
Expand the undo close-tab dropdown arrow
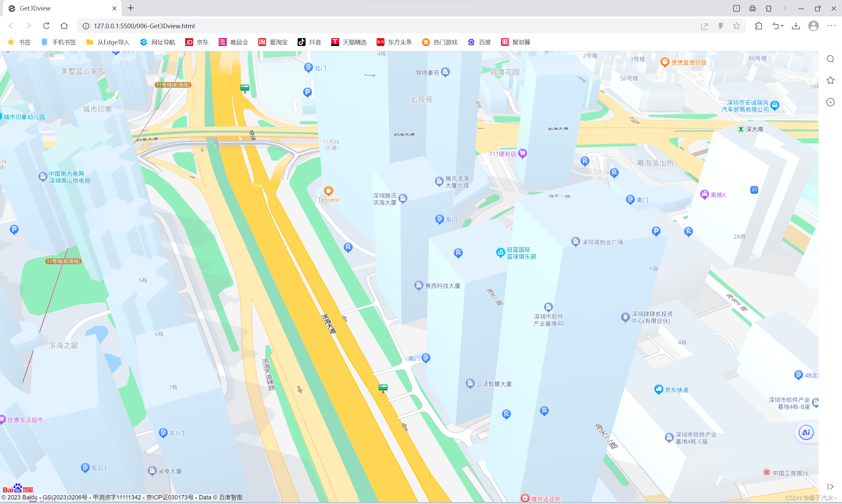(782, 26)
